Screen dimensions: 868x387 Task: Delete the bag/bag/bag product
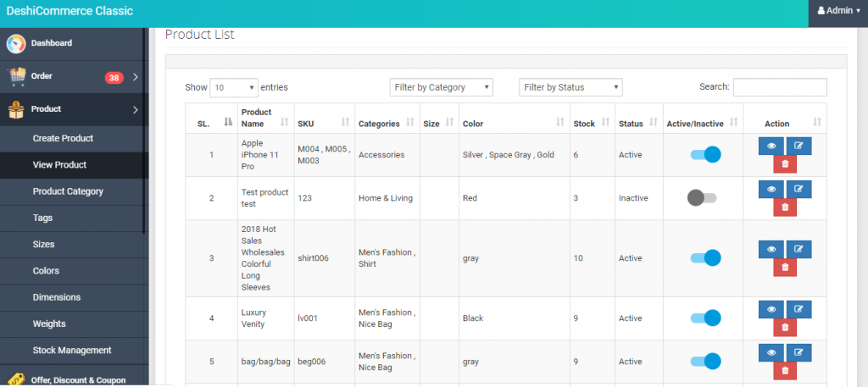[x=785, y=370]
